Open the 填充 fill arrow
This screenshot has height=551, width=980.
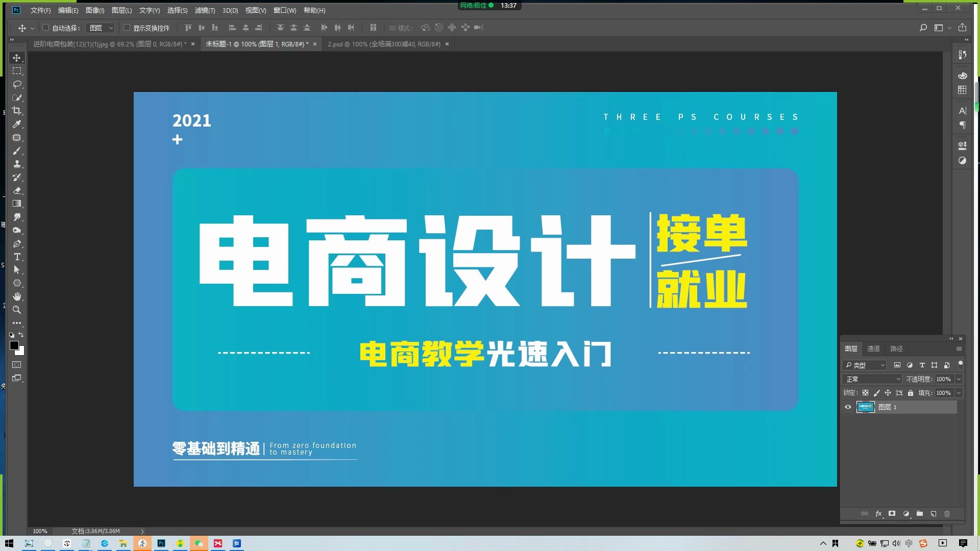click(959, 393)
